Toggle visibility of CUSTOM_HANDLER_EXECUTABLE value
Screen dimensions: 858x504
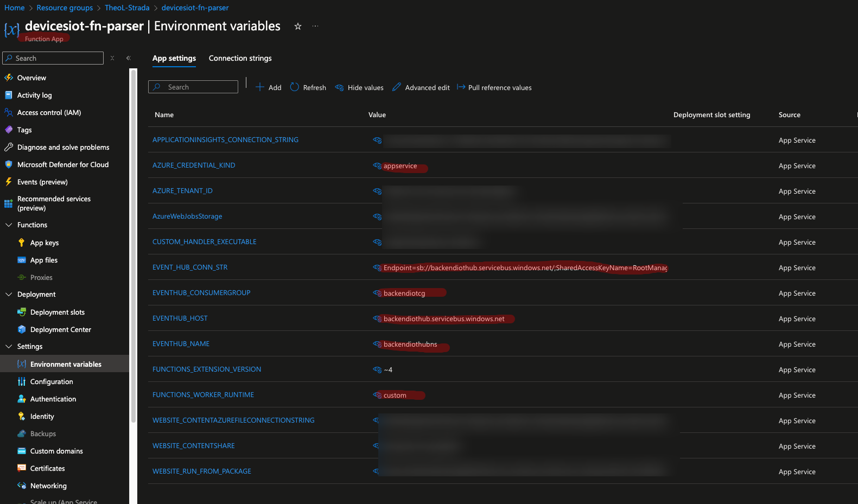coord(377,242)
